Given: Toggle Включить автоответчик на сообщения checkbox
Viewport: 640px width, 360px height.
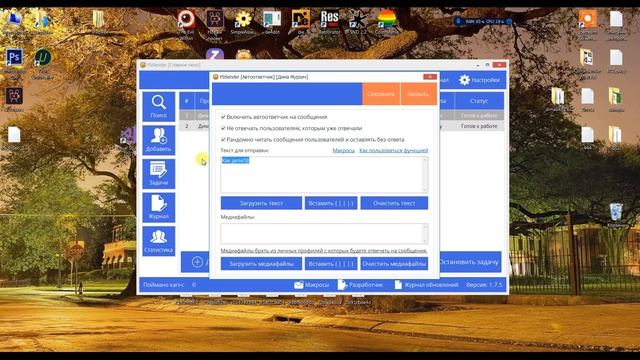Looking at the screenshot, I should click(x=223, y=117).
